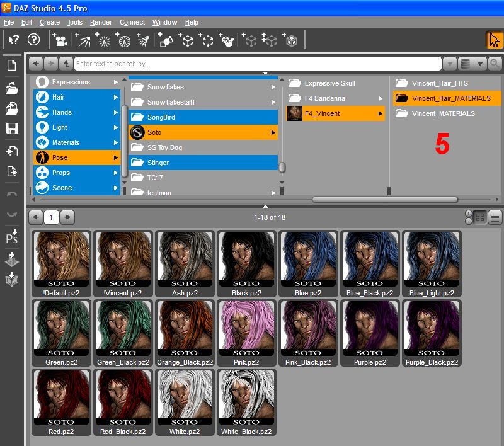Viewport: 504px width, 446px height.
Task: Open the Render menu
Action: [101, 22]
